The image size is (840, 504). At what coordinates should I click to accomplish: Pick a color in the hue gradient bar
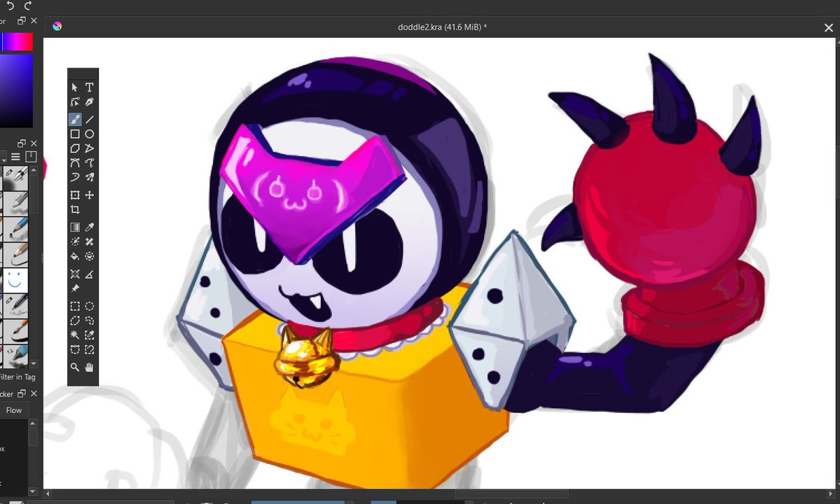coord(17,42)
